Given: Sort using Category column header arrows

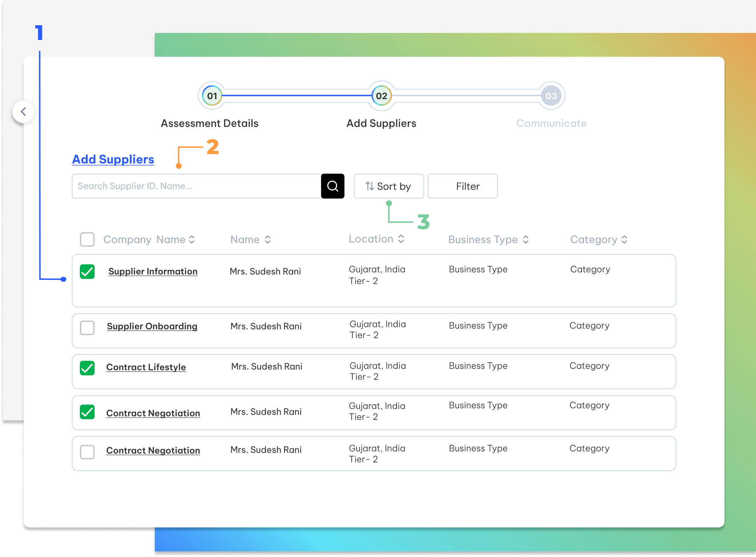Looking at the screenshot, I should (624, 240).
